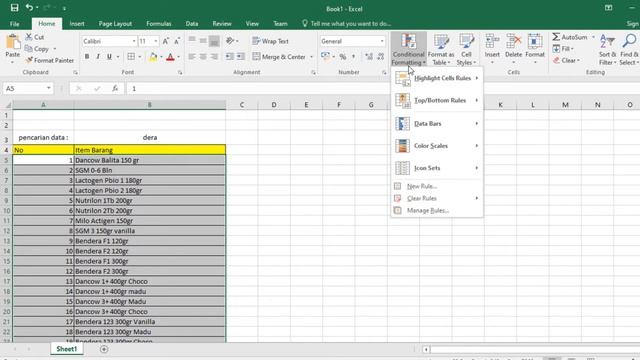Click the formula bar input

[x=382, y=88]
